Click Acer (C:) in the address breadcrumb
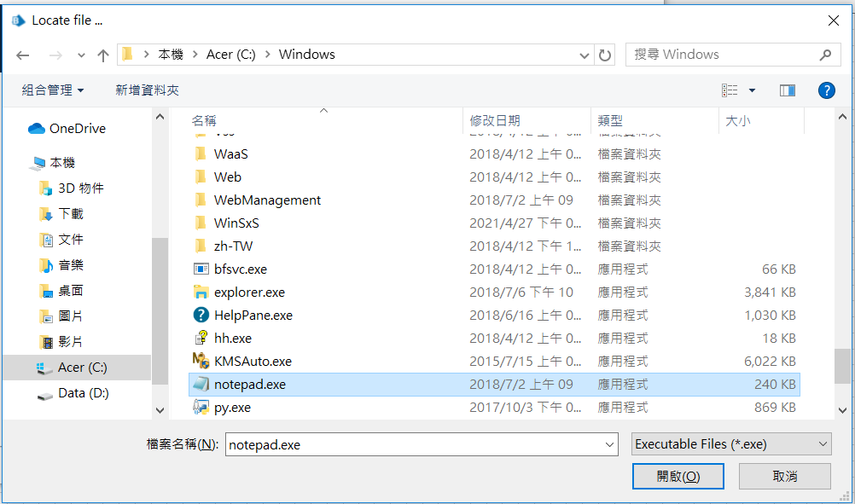Screen dimensions: 855x504 click(x=230, y=55)
